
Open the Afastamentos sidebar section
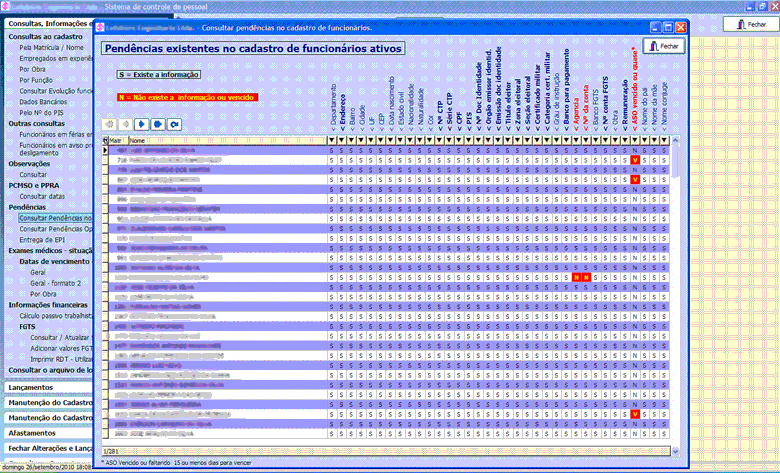pyautogui.click(x=49, y=433)
